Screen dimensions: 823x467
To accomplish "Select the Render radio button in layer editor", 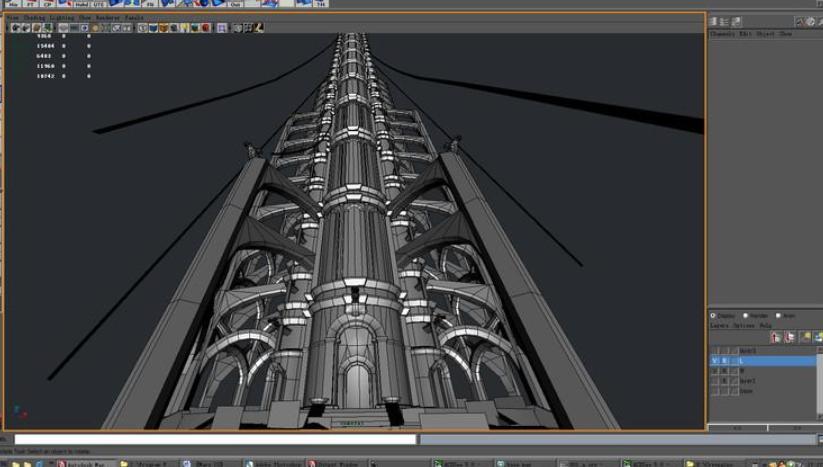I will click(745, 316).
